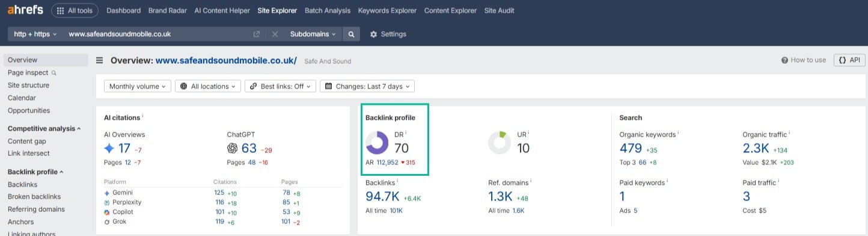This screenshot has width=868, height=236.
Task: Click the search magnifier button
Action: click(351, 34)
